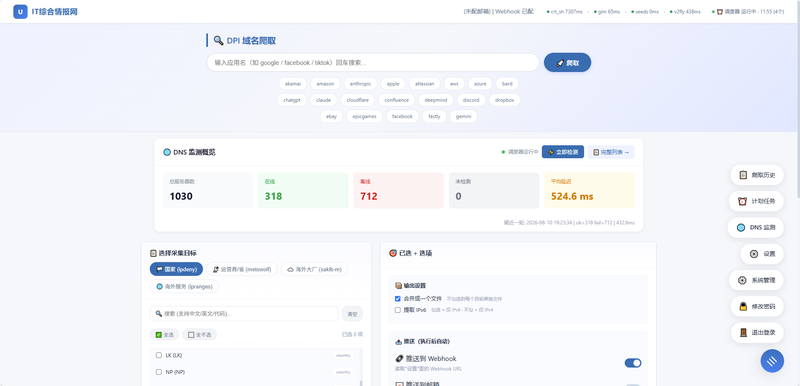Image resolution: width=800 pixels, height=386 pixels.
Task: Pick the aws tag chip
Action: tap(454, 84)
